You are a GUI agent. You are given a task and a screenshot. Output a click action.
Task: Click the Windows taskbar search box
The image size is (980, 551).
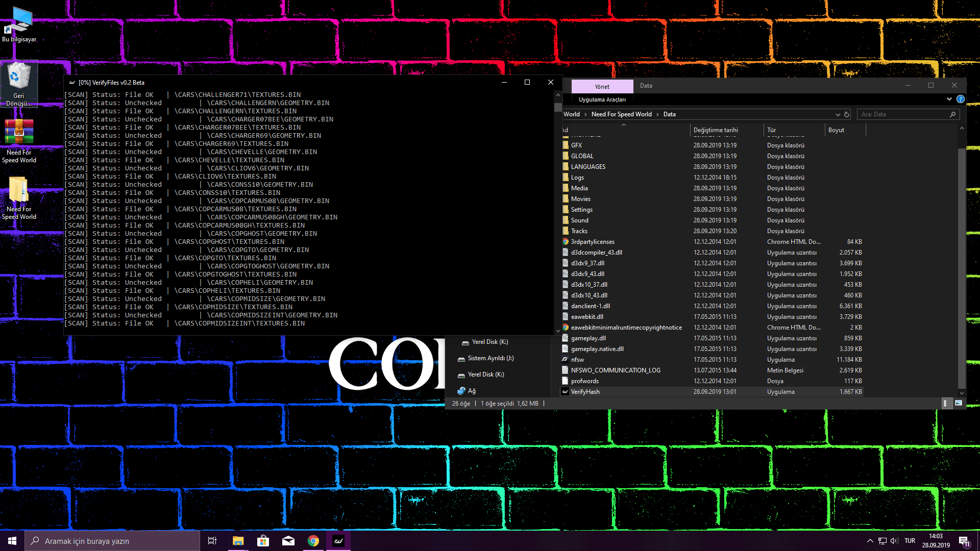(112, 541)
